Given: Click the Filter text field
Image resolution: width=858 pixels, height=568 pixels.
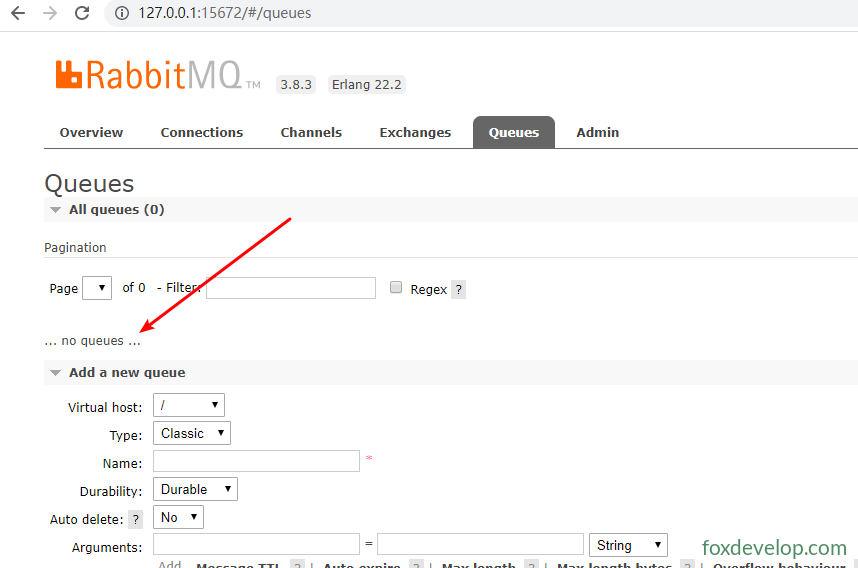Looking at the screenshot, I should 291,288.
